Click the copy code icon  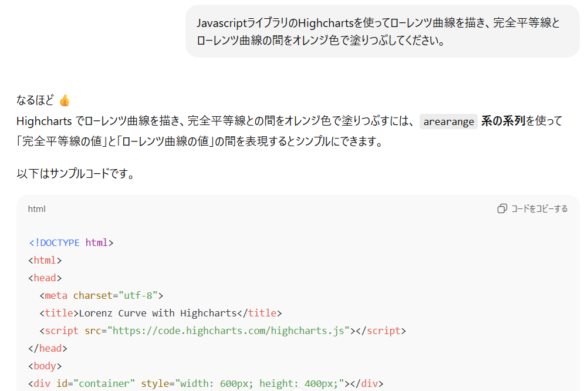click(x=502, y=209)
